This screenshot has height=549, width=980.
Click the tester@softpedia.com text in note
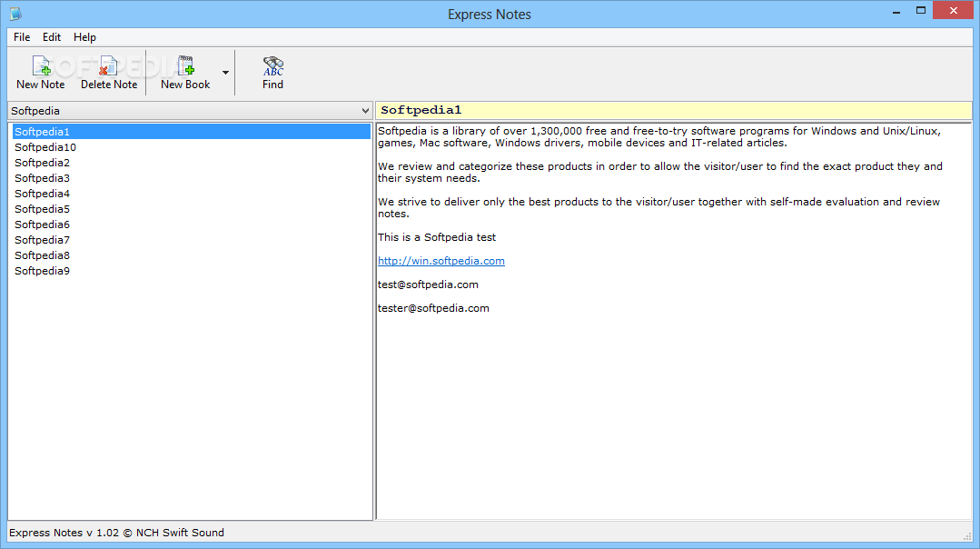[x=433, y=308]
